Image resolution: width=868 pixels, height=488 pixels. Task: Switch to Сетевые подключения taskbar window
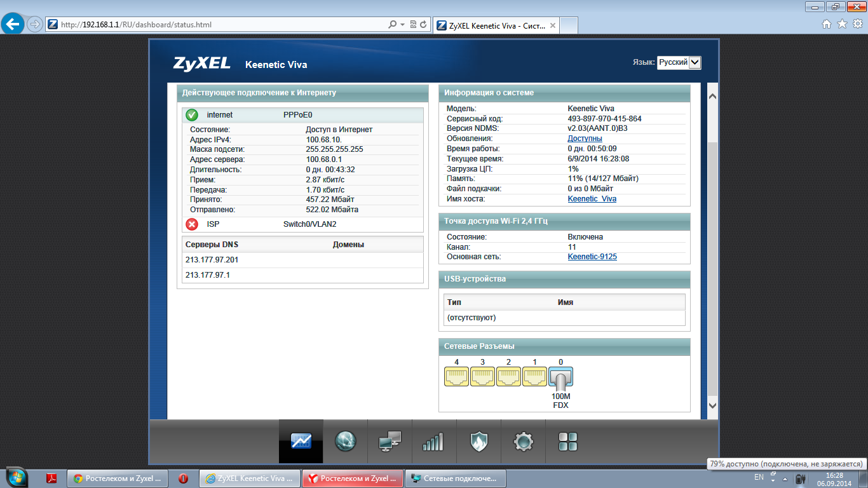coord(455,478)
